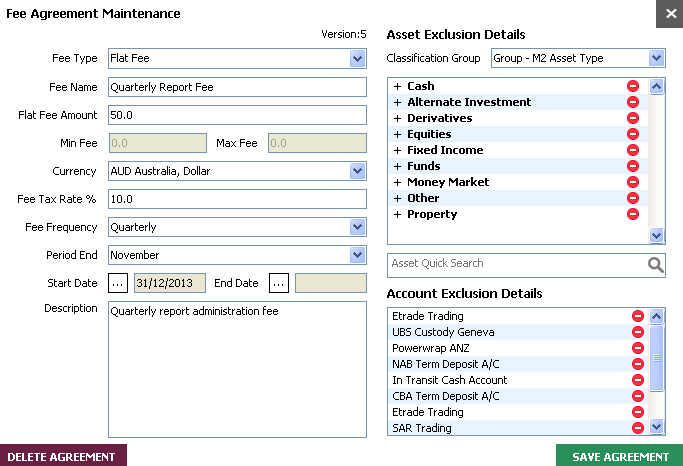Remove SAR Trading account exclusion
Viewport: 683px width, 466px height.
click(x=637, y=428)
